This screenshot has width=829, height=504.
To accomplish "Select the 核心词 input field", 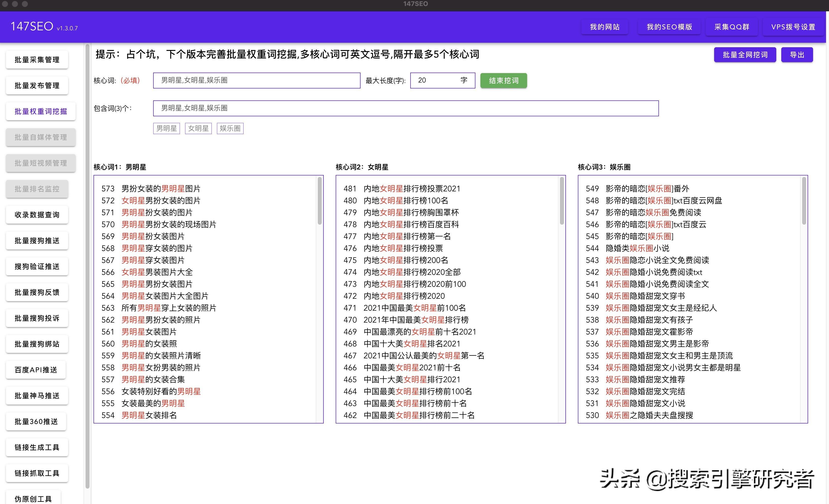I will pos(257,81).
